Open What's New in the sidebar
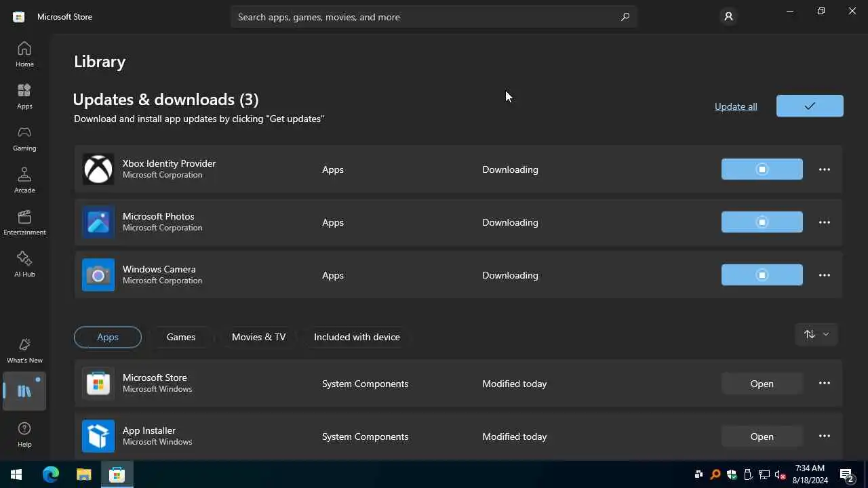The width and height of the screenshot is (868, 488). click(x=24, y=350)
